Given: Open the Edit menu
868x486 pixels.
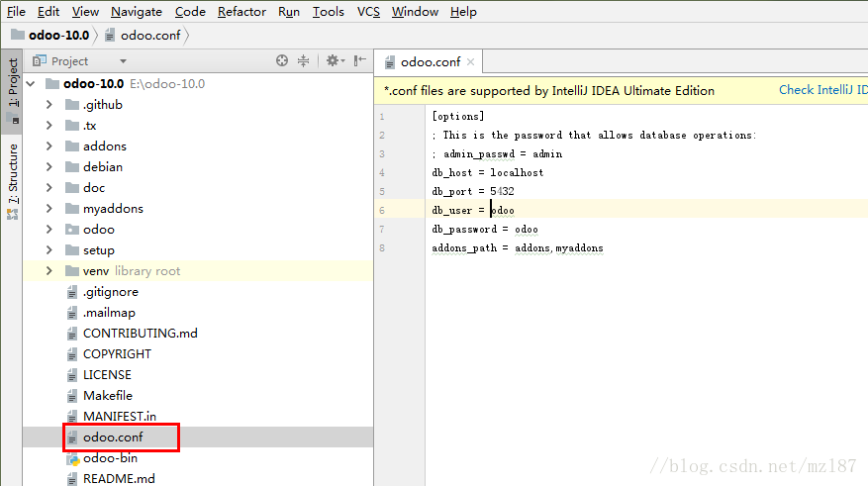Looking at the screenshot, I should (48, 12).
